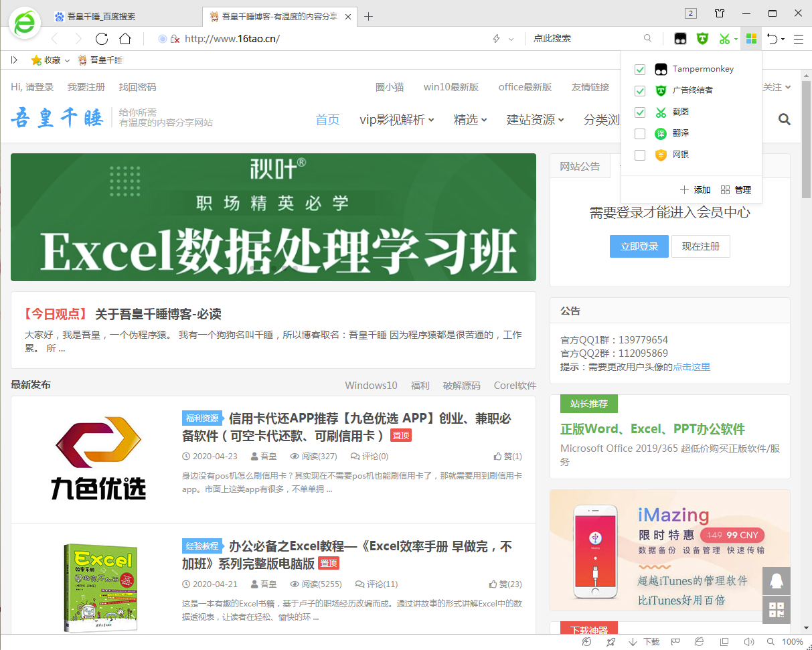Click the site search magnifier icon
Viewport: 812px width, 650px height.
(x=785, y=120)
